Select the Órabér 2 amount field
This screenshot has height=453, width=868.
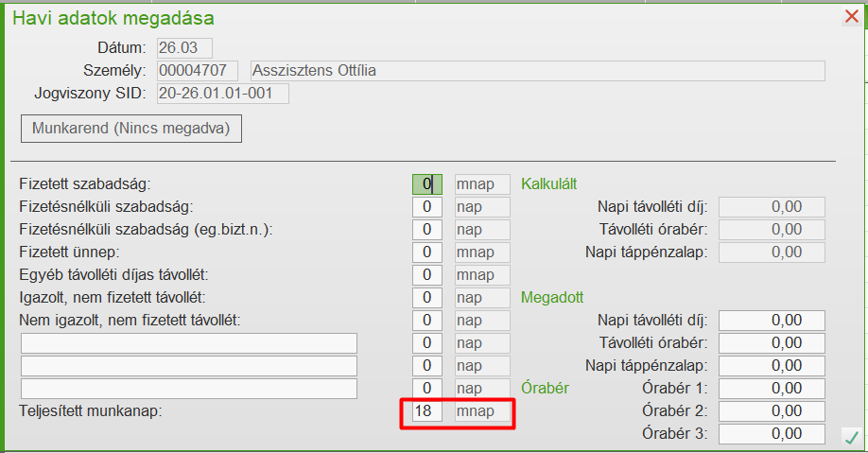(772, 411)
